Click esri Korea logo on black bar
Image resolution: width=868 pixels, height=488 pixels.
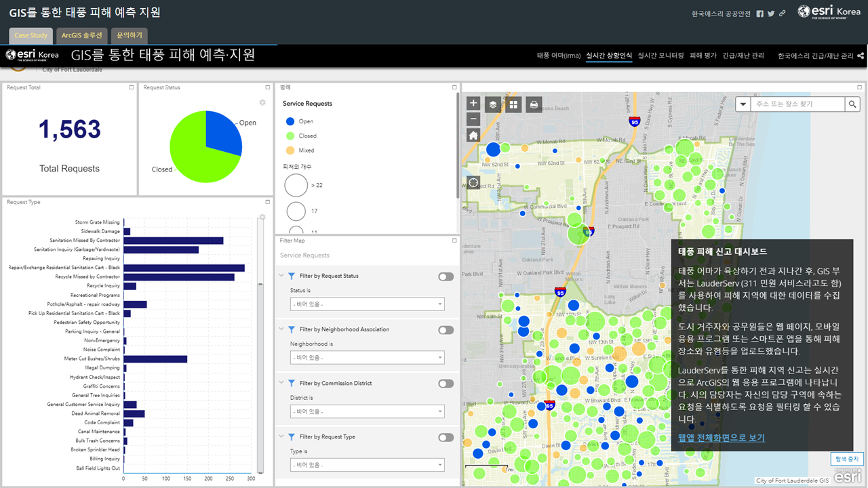click(x=32, y=55)
